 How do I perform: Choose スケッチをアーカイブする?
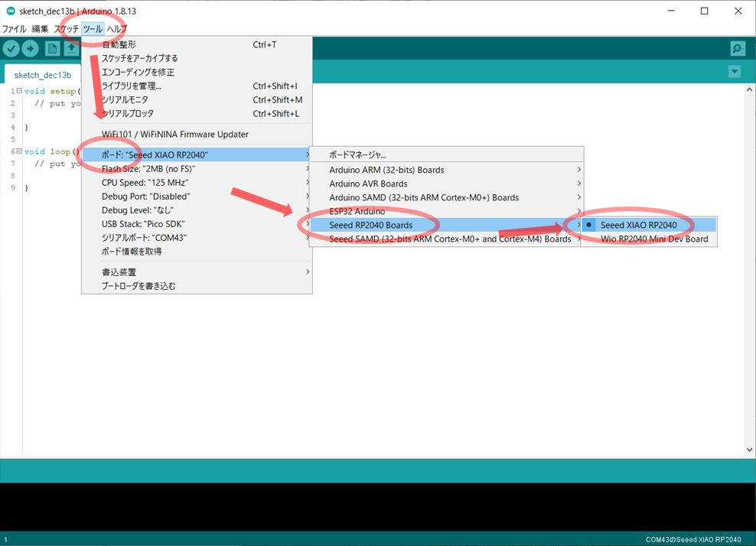[x=197, y=58]
